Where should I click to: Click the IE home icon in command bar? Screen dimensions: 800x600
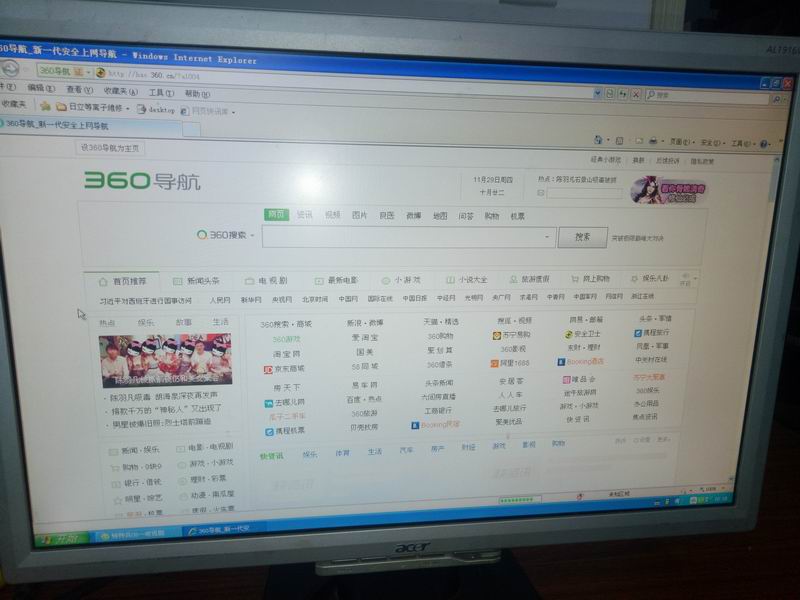coord(599,140)
